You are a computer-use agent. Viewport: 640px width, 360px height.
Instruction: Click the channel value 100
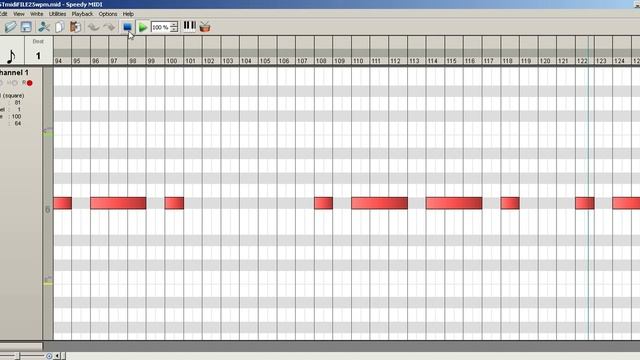[x=16, y=116]
